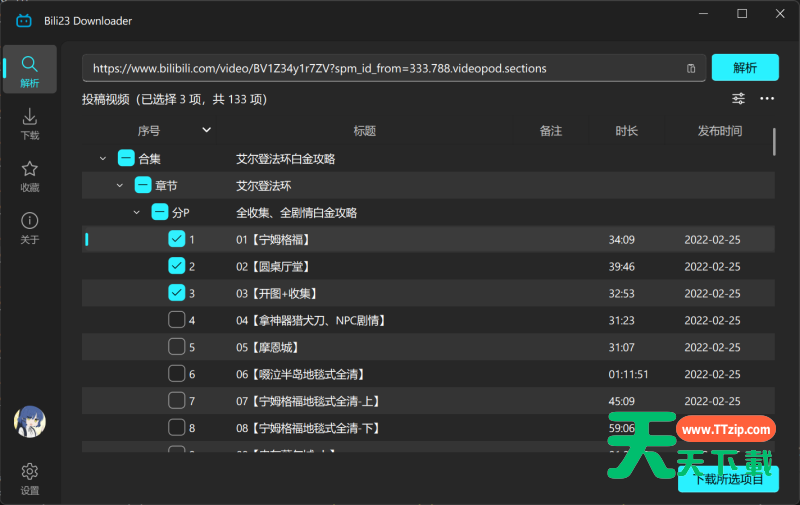
Task: Click the 已选择 3 项 selection summary text
Action: click(x=172, y=99)
